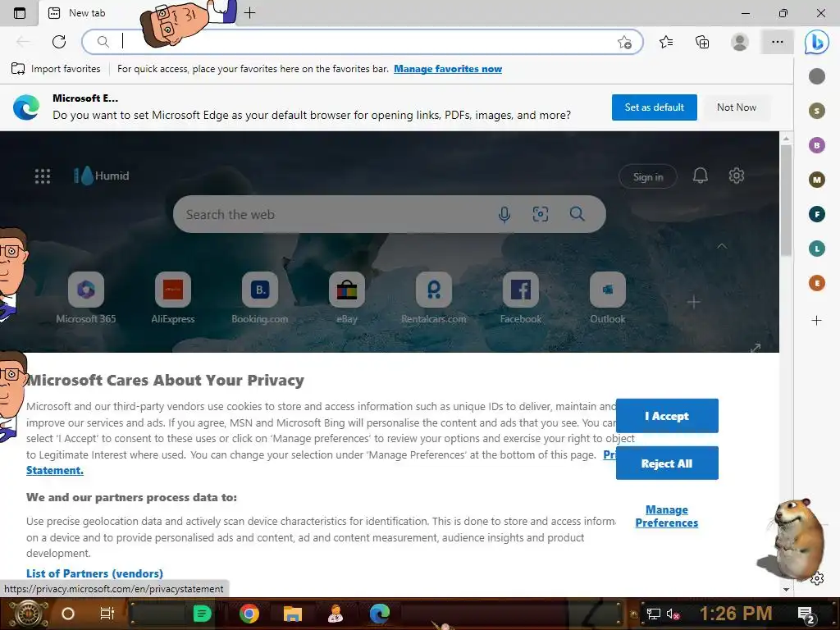Open Task View in taskbar
Viewport: 840px width, 630px height.
point(107,614)
